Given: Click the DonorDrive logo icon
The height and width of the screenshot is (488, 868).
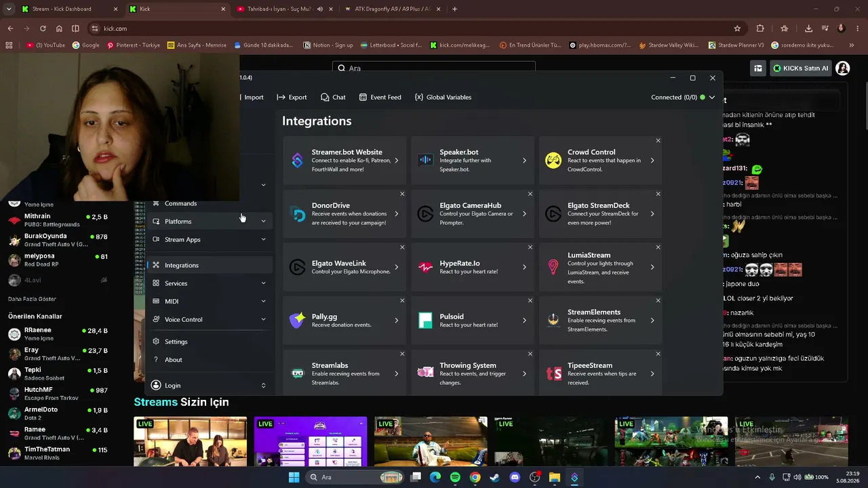Looking at the screenshot, I should coord(298,214).
